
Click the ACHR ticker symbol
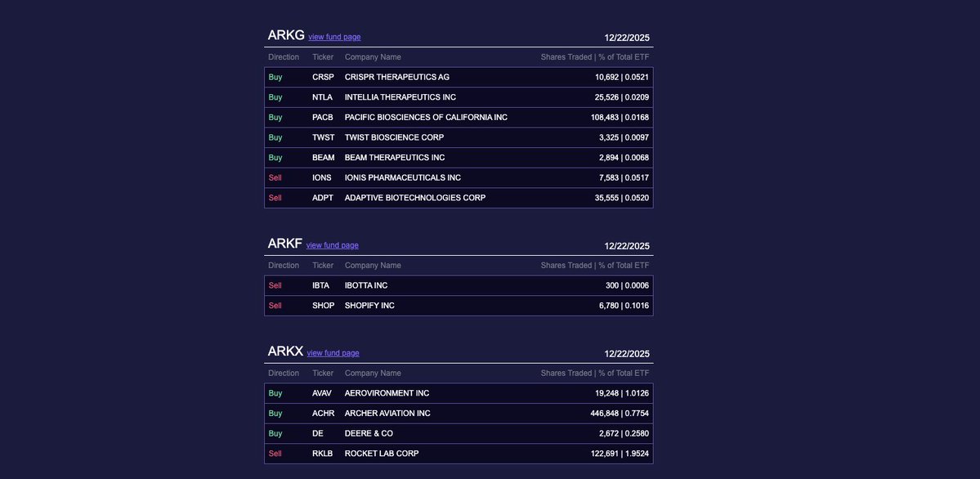(323, 414)
